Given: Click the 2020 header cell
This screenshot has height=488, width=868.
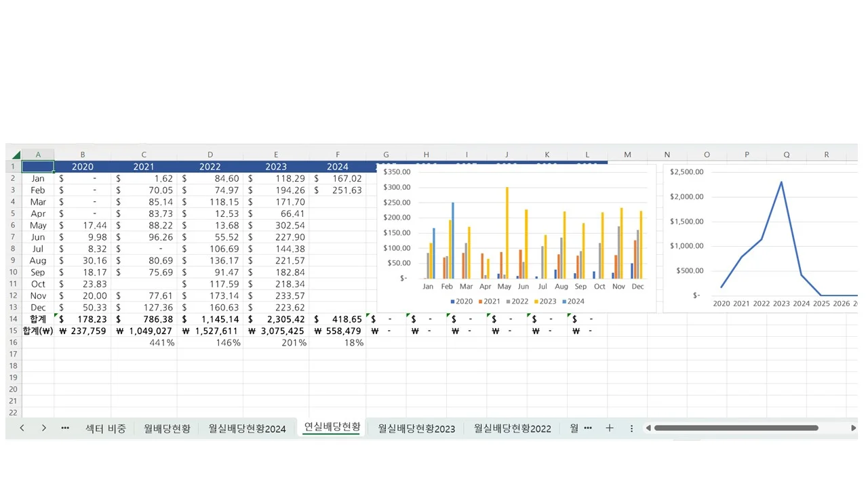Looking at the screenshot, I should pyautogui.click(x=83, y=167).
